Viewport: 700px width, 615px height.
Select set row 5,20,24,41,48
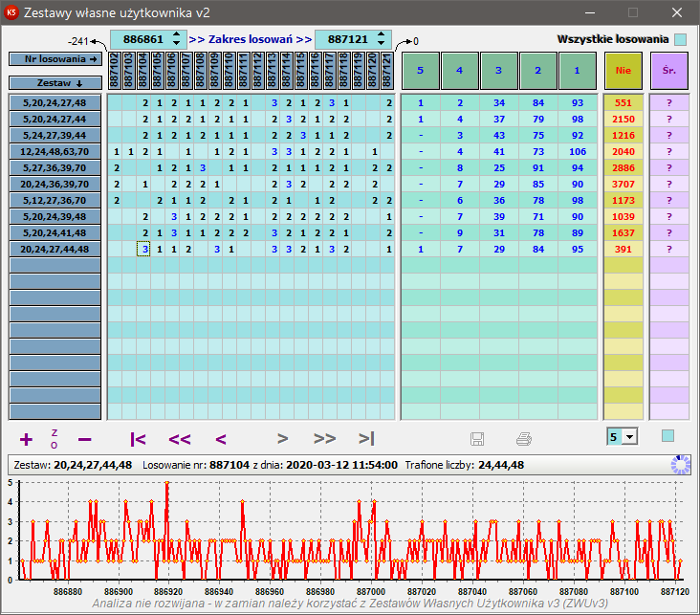coord(55,232)
